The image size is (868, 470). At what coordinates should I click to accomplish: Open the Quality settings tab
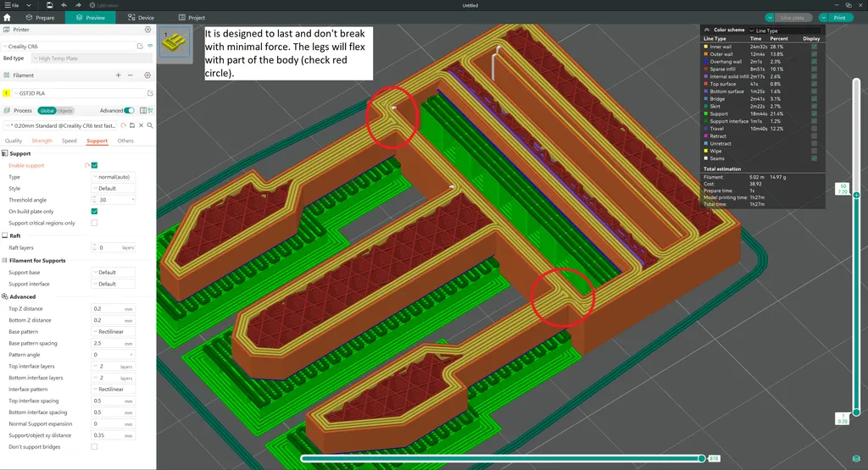(14, 141)
